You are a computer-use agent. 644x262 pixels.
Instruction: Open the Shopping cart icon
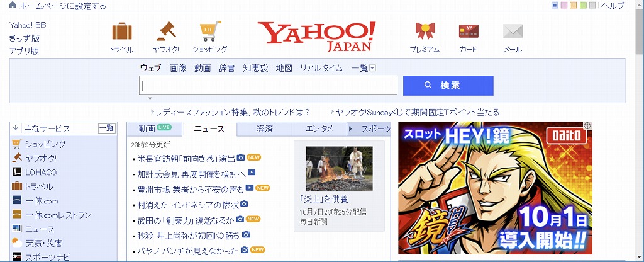point(210,31)
